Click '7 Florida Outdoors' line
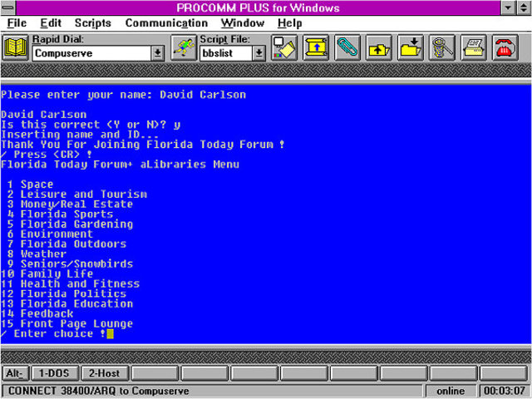Image resolution: width=532 pixels, height=399 pixels. point(66,244)
